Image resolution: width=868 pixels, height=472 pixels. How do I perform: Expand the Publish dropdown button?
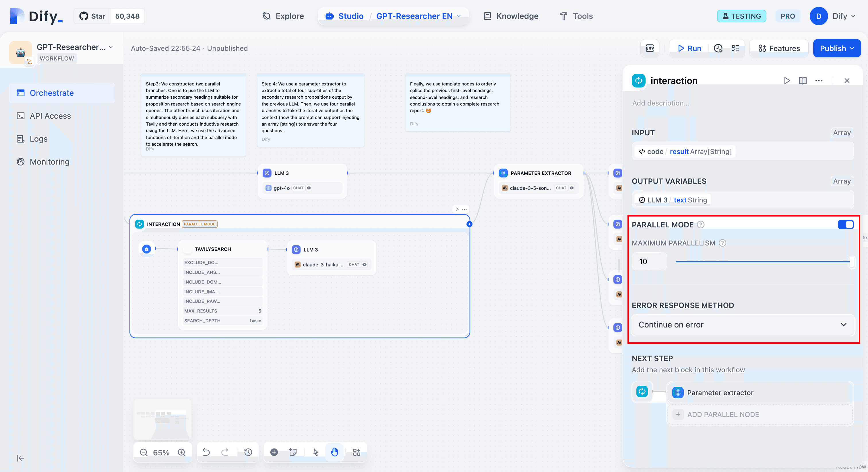837,48
